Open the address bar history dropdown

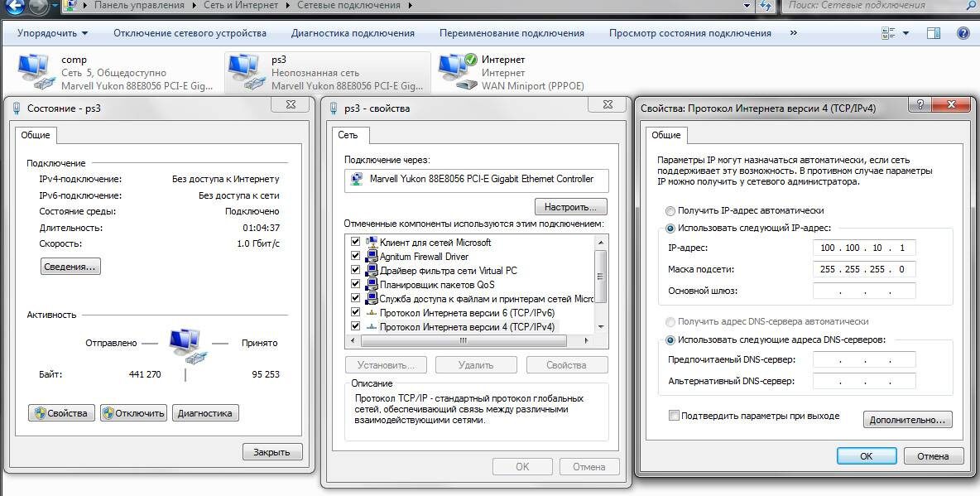747,6
